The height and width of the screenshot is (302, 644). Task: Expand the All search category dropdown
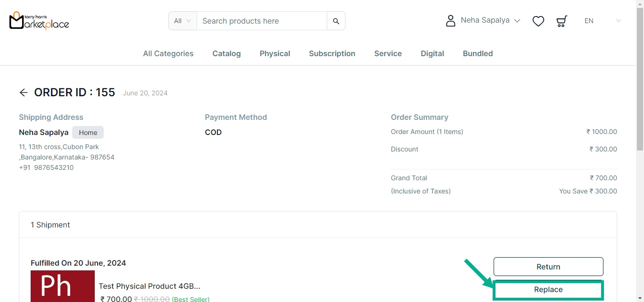(182, 21)
